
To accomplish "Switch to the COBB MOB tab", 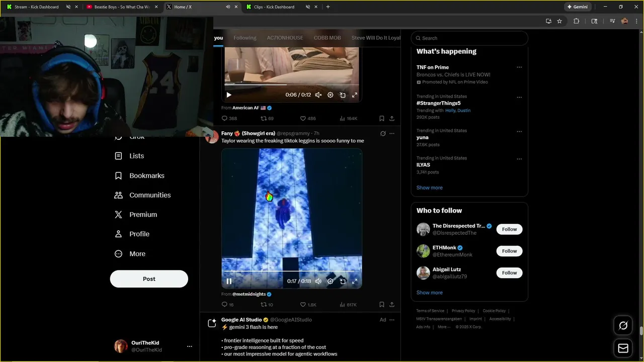I will pos(327,38).
